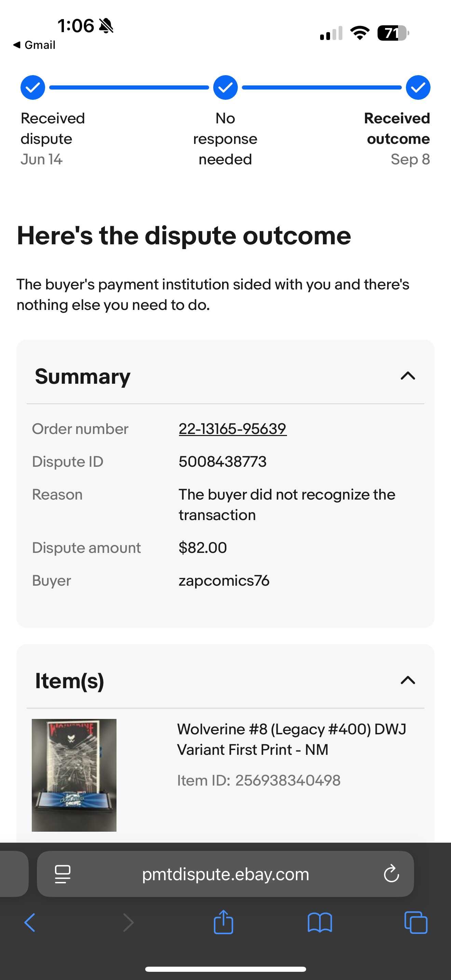Screen dimensions: 451x980
Task: Collapse the Summary section
Action: pyautogui.click(x=408, y=376)
